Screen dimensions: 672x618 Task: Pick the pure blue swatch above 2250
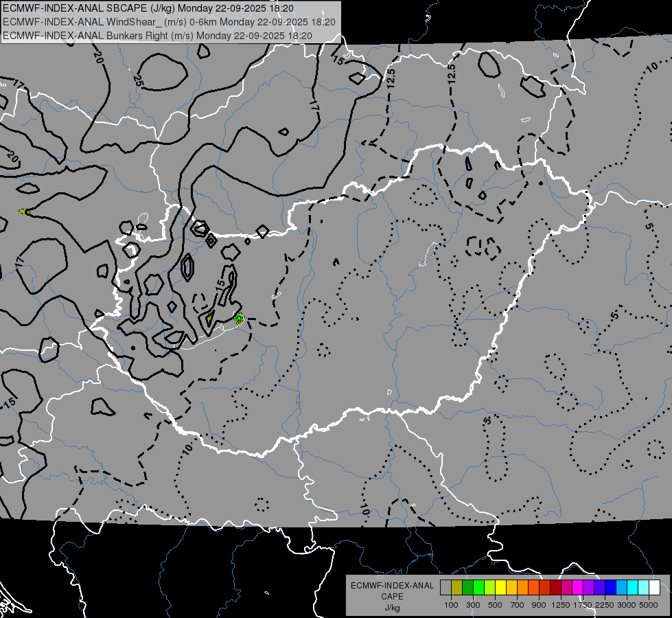tap(611, 588)
